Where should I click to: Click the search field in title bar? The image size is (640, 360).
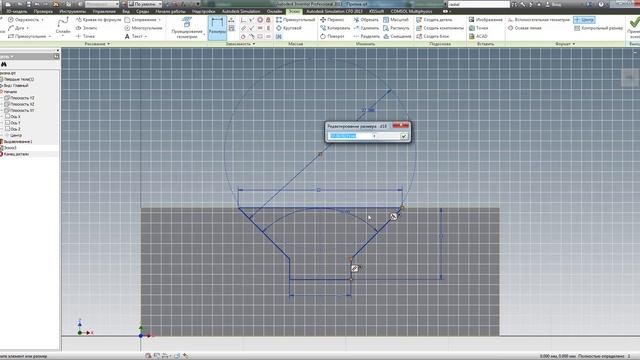point(478,4)
